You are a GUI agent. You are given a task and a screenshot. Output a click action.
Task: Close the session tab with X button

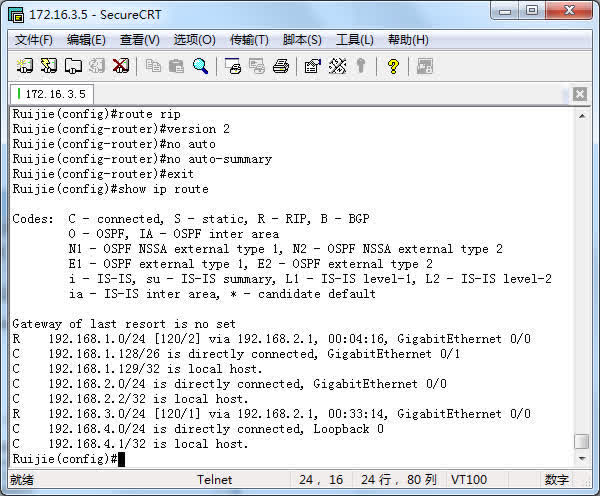click(580, 94)
